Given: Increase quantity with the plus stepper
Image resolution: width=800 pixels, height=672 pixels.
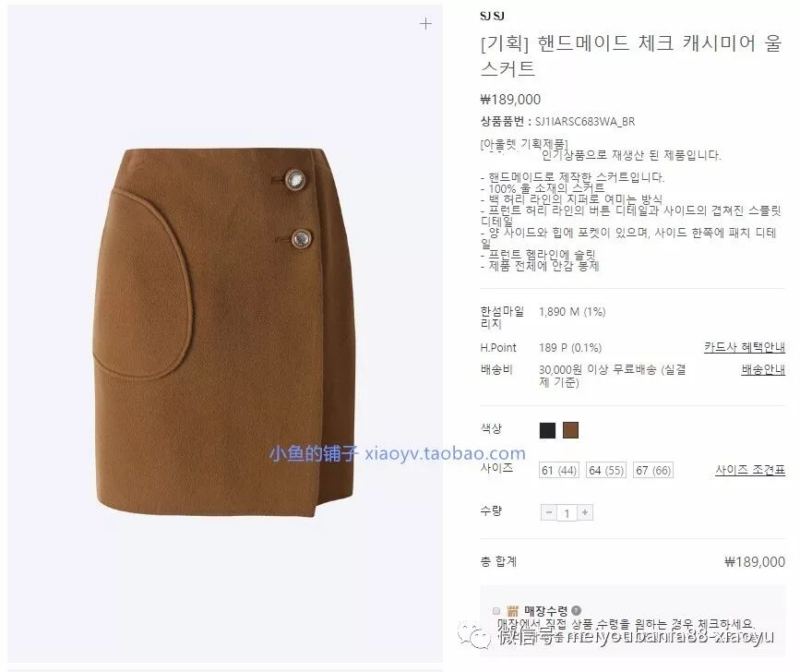Looking at the screenshot, I should tap(585, 511).
